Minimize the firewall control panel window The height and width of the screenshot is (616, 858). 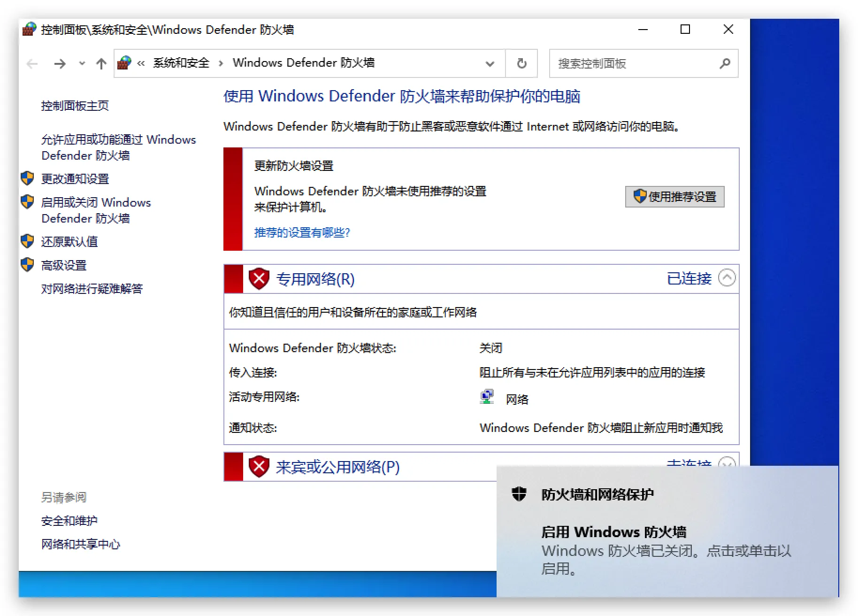click(x=643, y=30)
